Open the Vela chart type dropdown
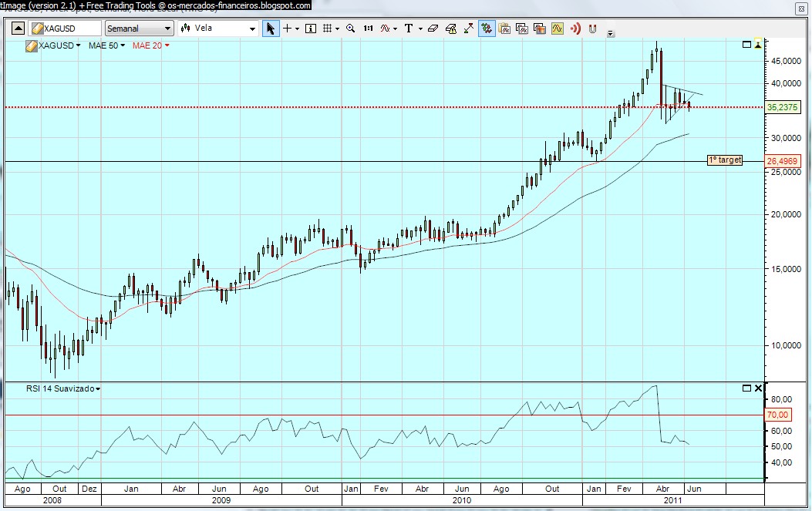Image resolution: width=812 pixels, height=511 pixels. [218, 29]
